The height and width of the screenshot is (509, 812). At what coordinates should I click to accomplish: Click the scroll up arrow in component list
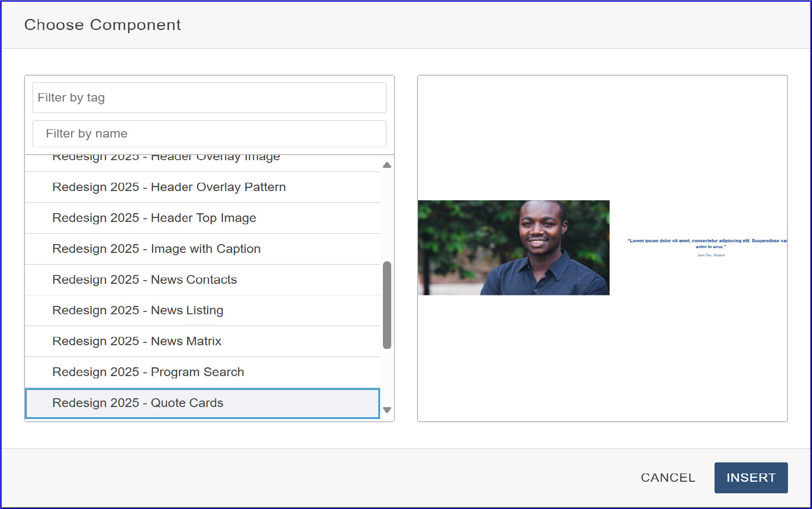[387, 165]
